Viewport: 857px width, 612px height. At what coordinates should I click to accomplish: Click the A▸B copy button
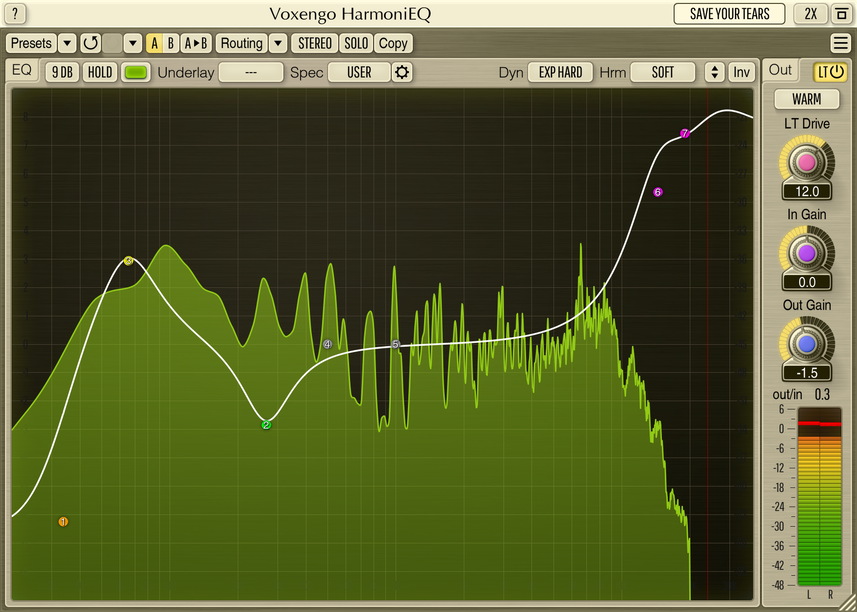click(x=196, y=44)
